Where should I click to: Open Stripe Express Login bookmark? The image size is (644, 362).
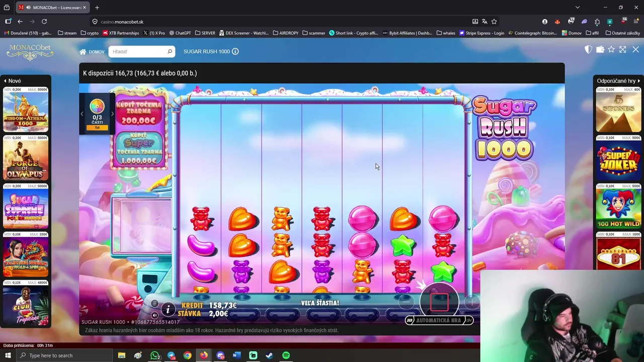(x=481, y=33)
